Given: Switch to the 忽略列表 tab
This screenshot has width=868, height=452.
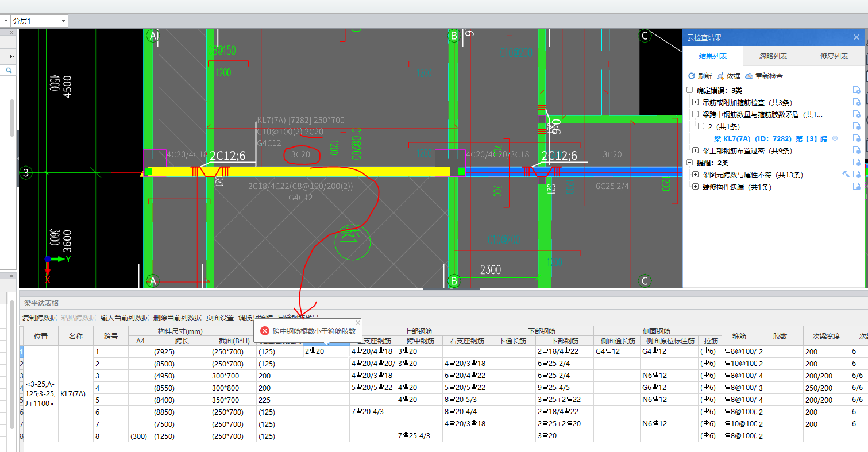Looking at the screenshot, I should click(773, 56).
